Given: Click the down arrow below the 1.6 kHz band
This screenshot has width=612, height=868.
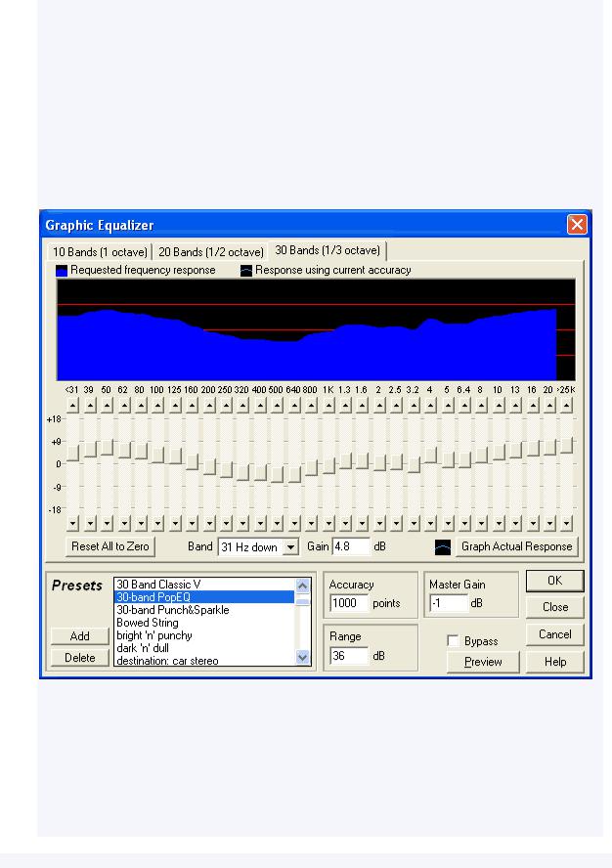Looking at the screenshot, I should 363,523.
